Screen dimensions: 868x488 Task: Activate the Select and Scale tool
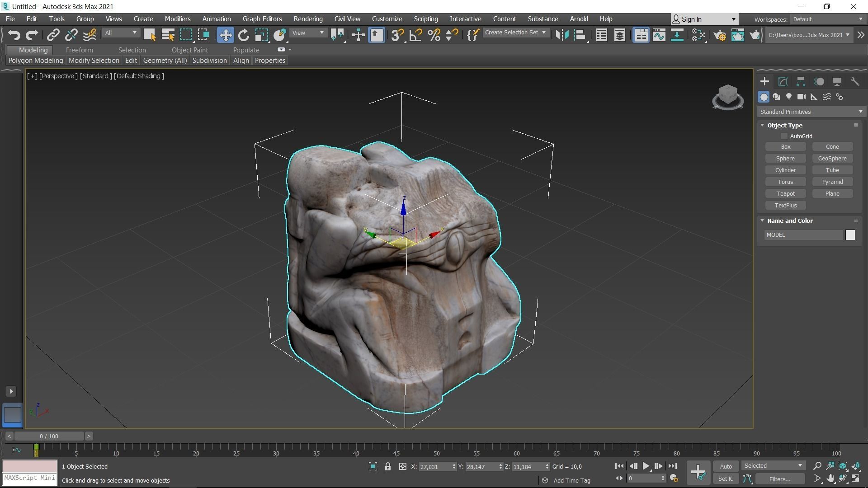point(261,35)
